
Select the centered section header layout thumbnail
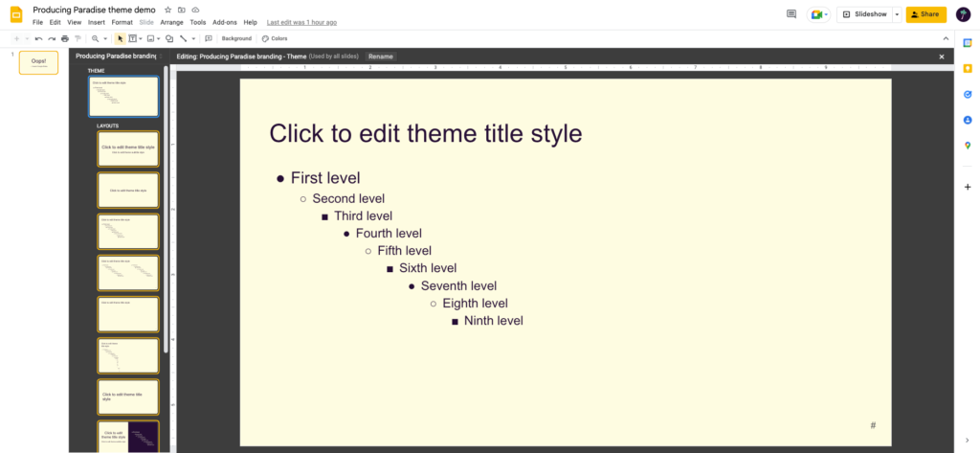coord(128,191)
